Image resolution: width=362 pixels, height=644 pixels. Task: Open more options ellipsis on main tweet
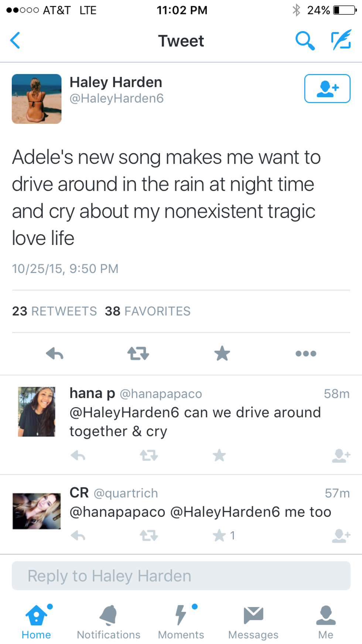[x=306, y=354]
